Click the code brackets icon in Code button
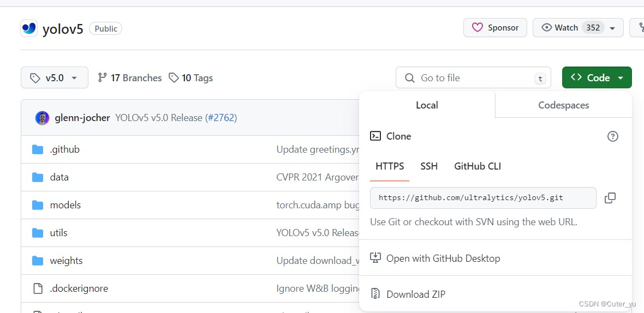The width and height of the screenshot is (644, 313). (x=576, y=77)
